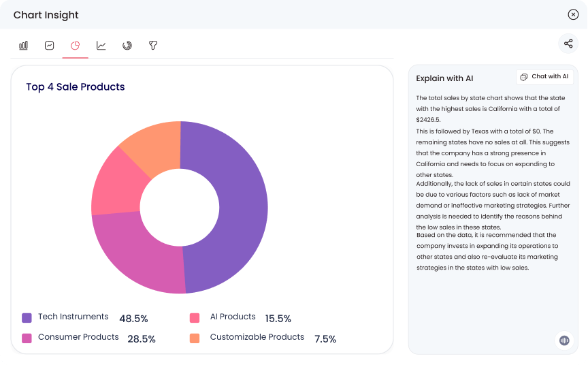The height and width of the screenshot is (365, 588).
Task: Click the voice audio icon in AI panel
Action: [563, 340]
